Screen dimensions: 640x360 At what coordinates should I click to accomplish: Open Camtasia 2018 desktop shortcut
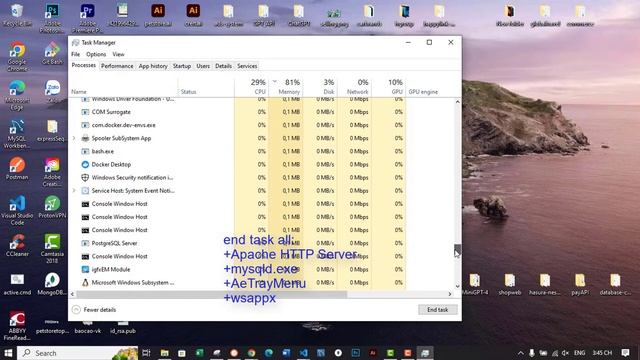(x=52, y=248)
